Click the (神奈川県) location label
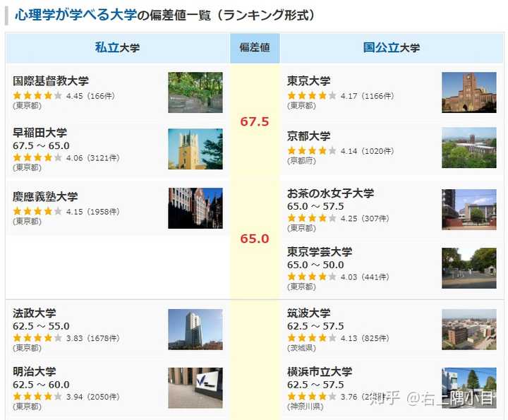Viewport: 508px width, 420px height. point(306,407)
